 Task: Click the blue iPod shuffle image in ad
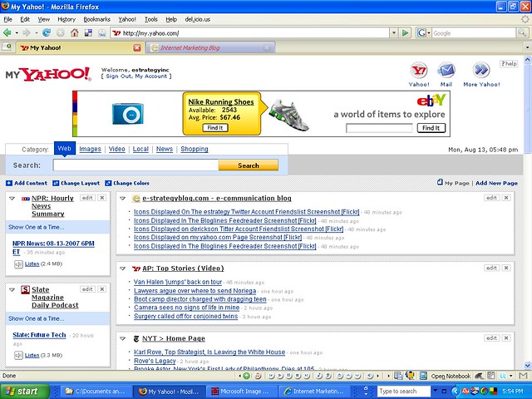pyautogui.click(x=128, y=114)
